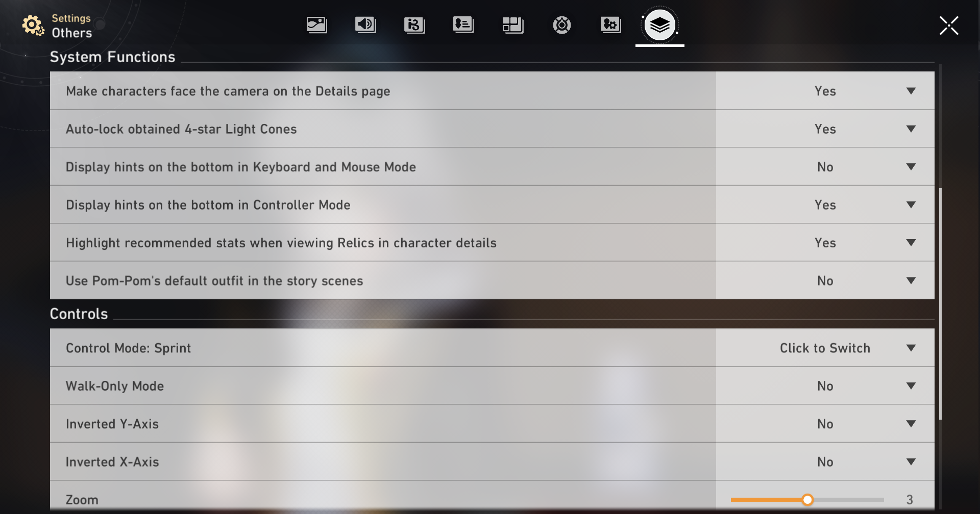
Task: Open the tab with the circular controller icon
Action: click(561, 24)
